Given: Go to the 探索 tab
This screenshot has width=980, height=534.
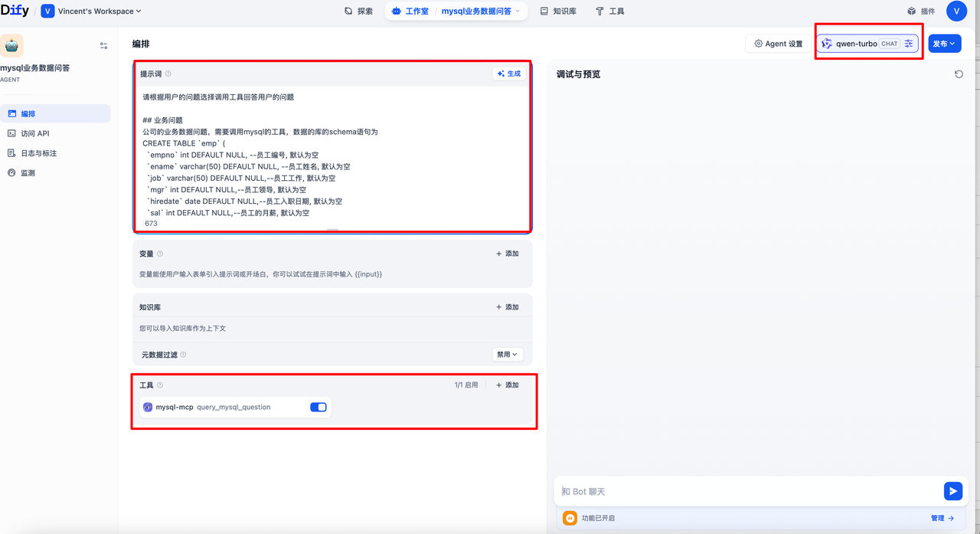Looking at the screenshot, I should (358, 11).
